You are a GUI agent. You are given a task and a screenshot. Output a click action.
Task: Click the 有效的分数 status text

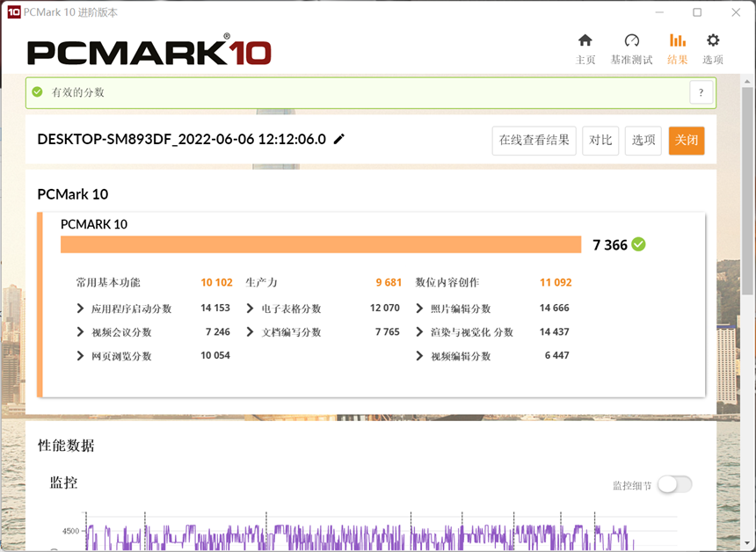tap(77, 92)
